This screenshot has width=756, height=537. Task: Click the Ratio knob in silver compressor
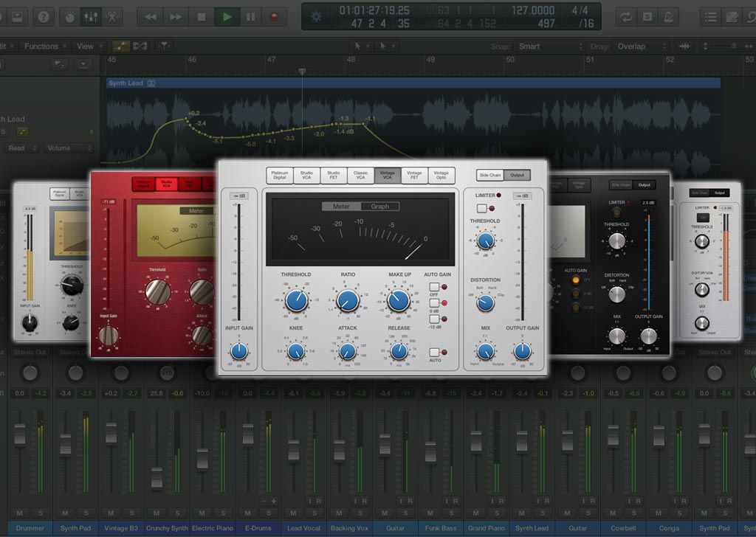[x=348, y=300]
